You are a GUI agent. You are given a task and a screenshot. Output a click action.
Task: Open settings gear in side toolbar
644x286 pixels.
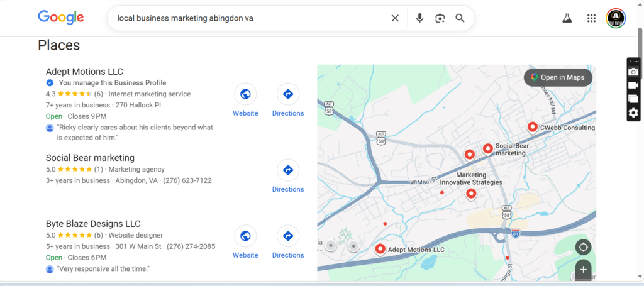click(633, 113)
